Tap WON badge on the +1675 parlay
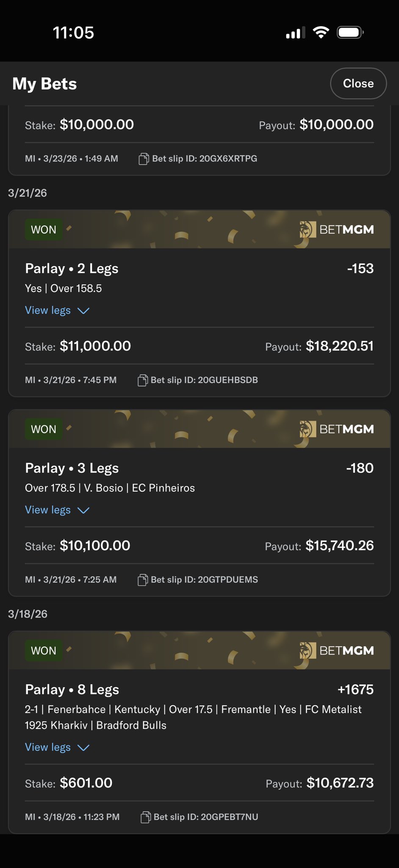This screenshot has height=868, width=399. 44,651
